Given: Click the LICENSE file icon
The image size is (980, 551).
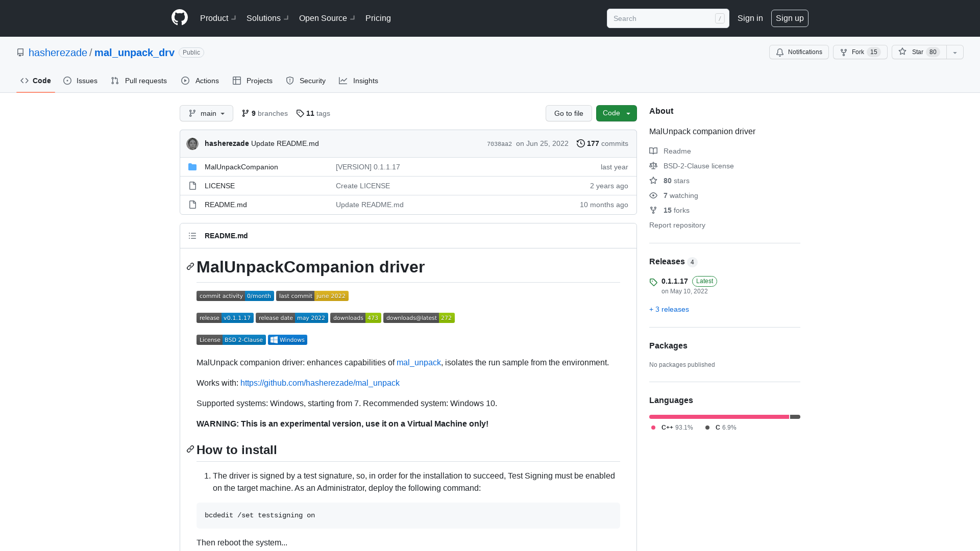Looking at the screenshot, I should click(192, 186).
